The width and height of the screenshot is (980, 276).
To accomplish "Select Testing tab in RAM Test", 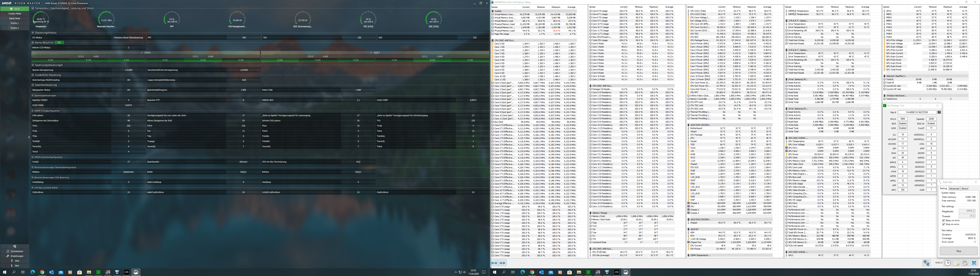I will pos(943,188).
